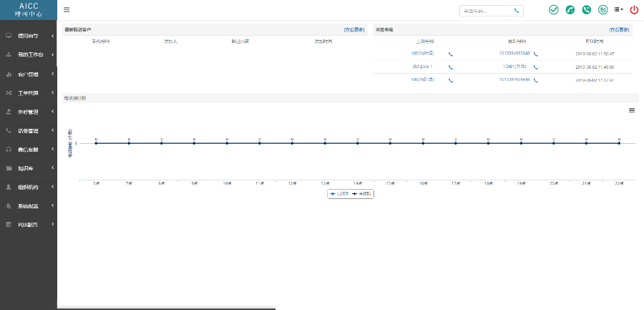Click the PBX配置 sidebar icon
This screenshot has height=310, width=644.
point(9,225)
